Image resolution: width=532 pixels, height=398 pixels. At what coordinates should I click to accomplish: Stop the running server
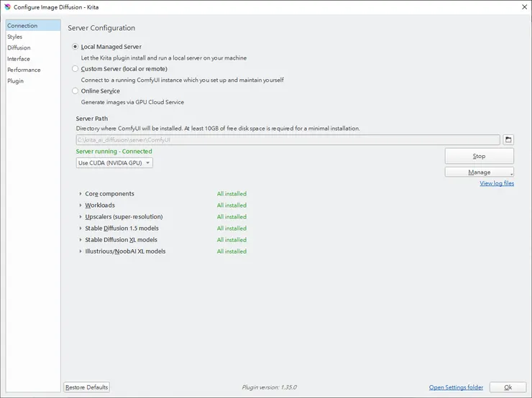479,156
